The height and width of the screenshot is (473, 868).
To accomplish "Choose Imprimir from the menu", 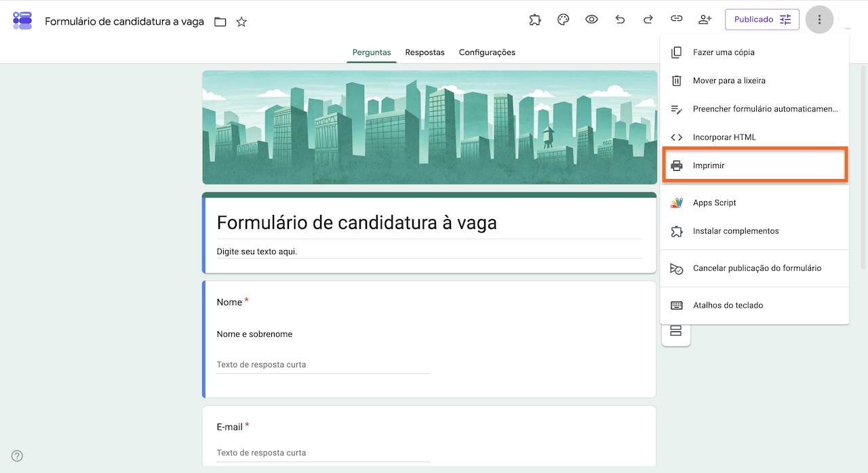I will (754, 165).
